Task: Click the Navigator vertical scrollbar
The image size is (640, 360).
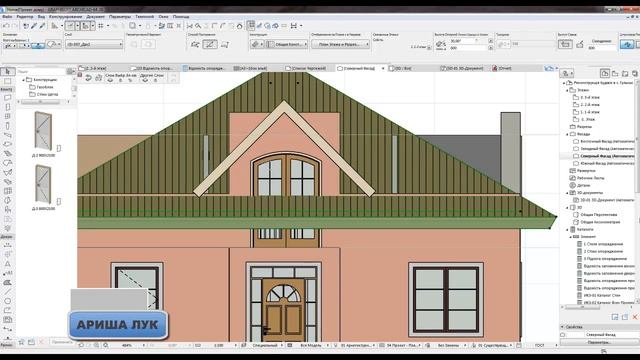Action: (638, 135)
